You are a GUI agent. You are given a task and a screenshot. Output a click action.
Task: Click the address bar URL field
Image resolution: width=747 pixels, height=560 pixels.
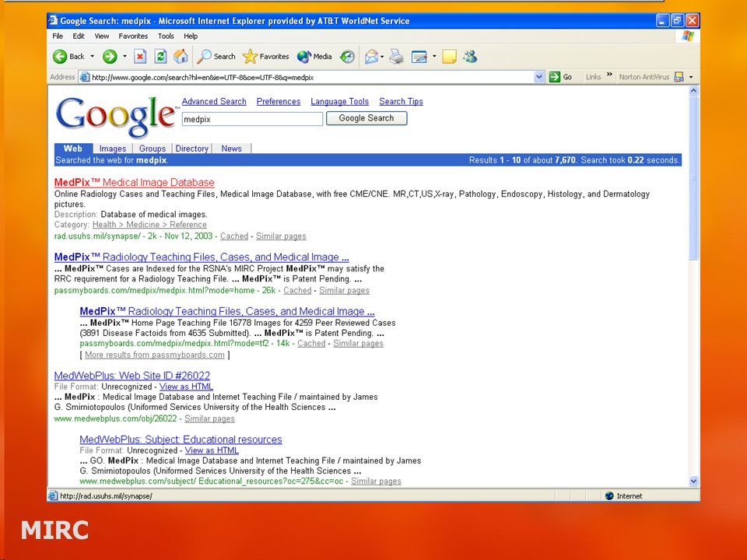312,77
